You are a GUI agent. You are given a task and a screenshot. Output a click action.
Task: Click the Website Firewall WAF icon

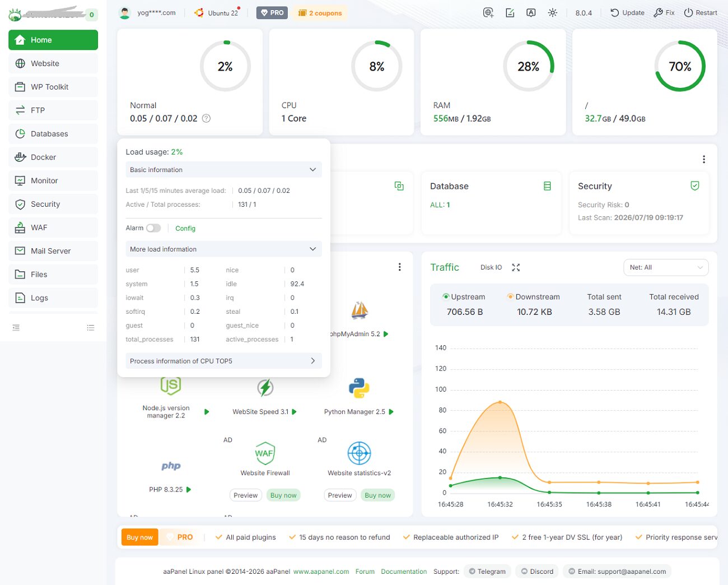coord(265,453)
